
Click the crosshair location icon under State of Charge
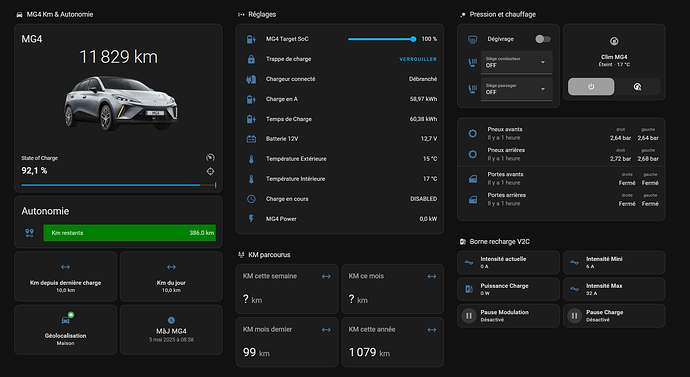pos(210,172)
